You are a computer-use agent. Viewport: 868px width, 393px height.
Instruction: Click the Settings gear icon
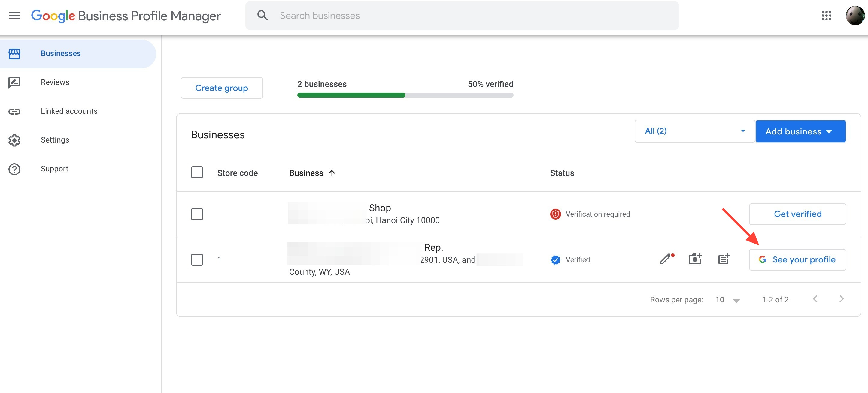[x=14, y=140]
